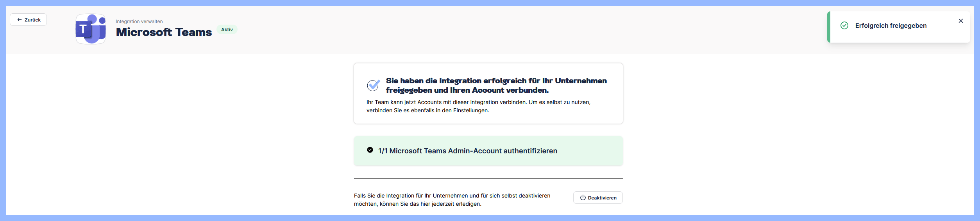
Task: Click the Aktiv status badge
Action: pyautogui.click(x=227, y=30)
